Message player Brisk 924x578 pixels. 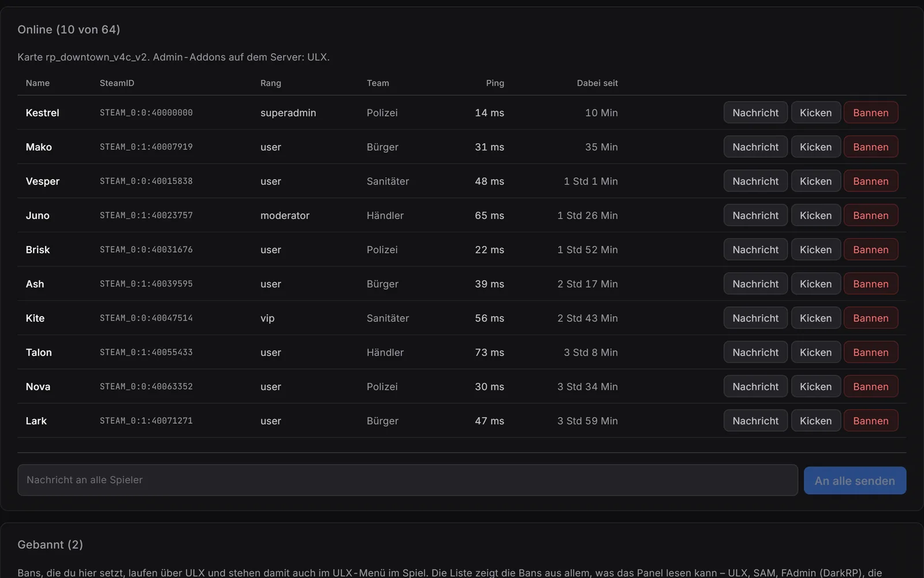(755, 250)
